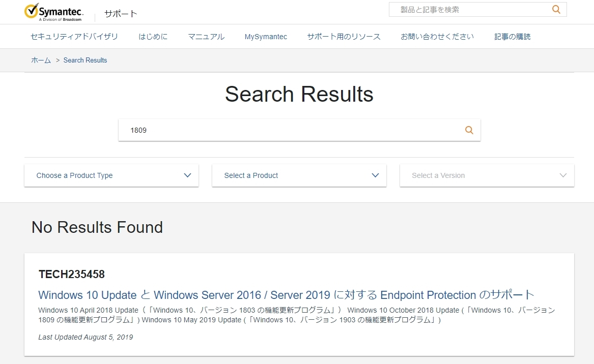
Task: Click the header search magnifier icon
Action: [x=556, y=10]
